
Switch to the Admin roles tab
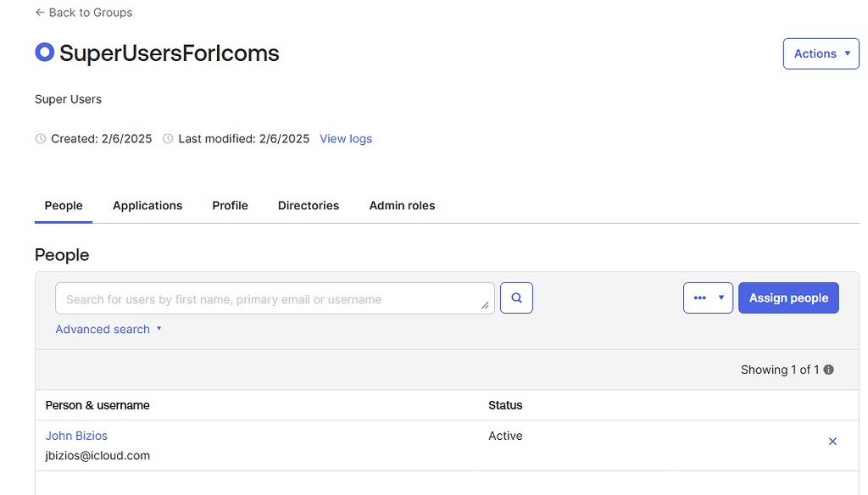coord(402,206)
